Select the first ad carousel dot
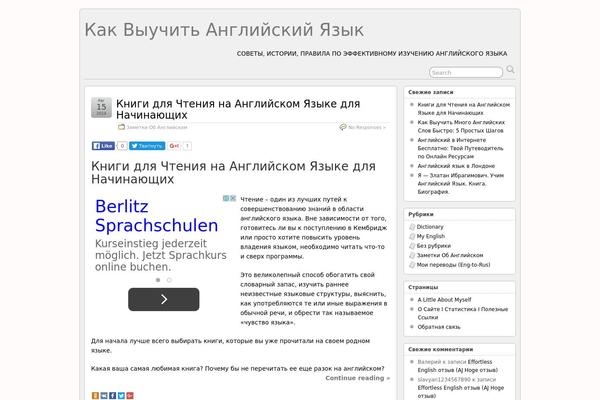Screen dimensions: 600x400 pos(158,280)
